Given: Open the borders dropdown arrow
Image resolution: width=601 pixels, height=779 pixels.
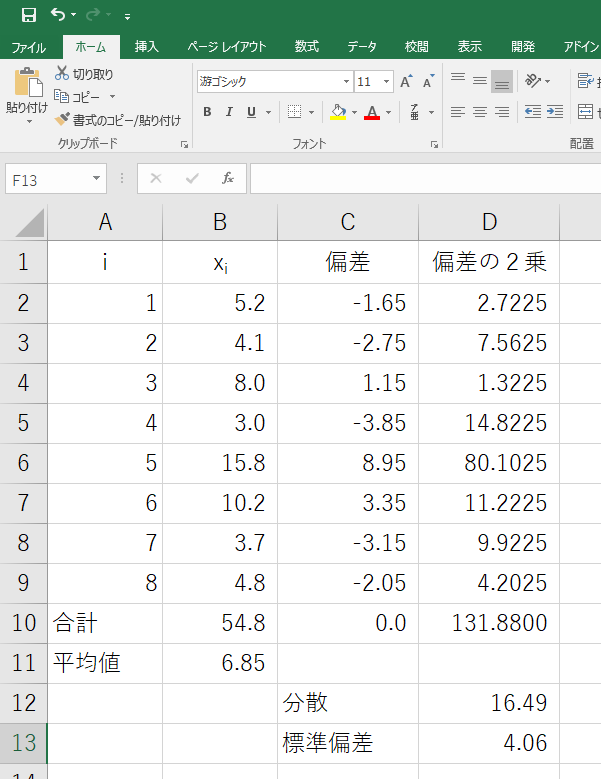Looking at the screenshot, I should coord(311,112).
